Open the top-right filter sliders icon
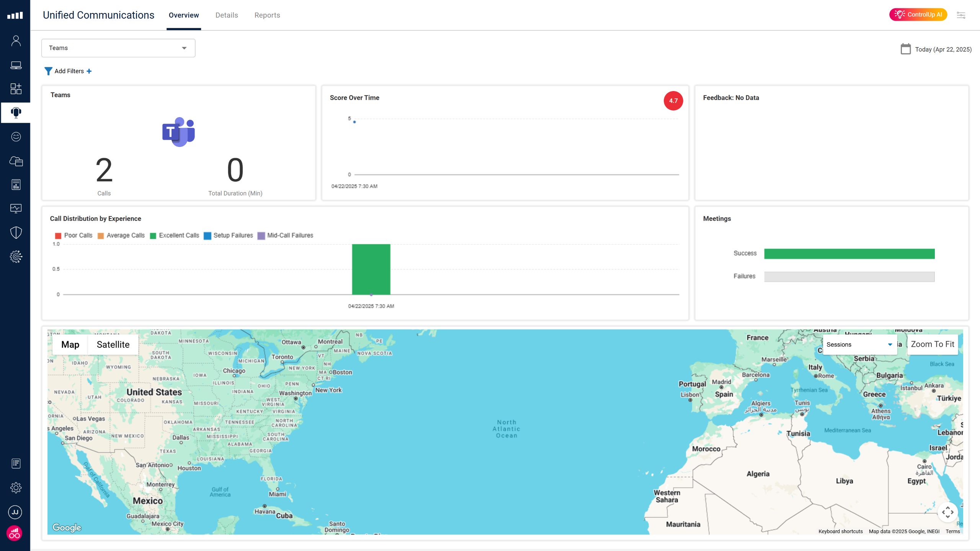The image size is (980, 551). coord(961,15)
